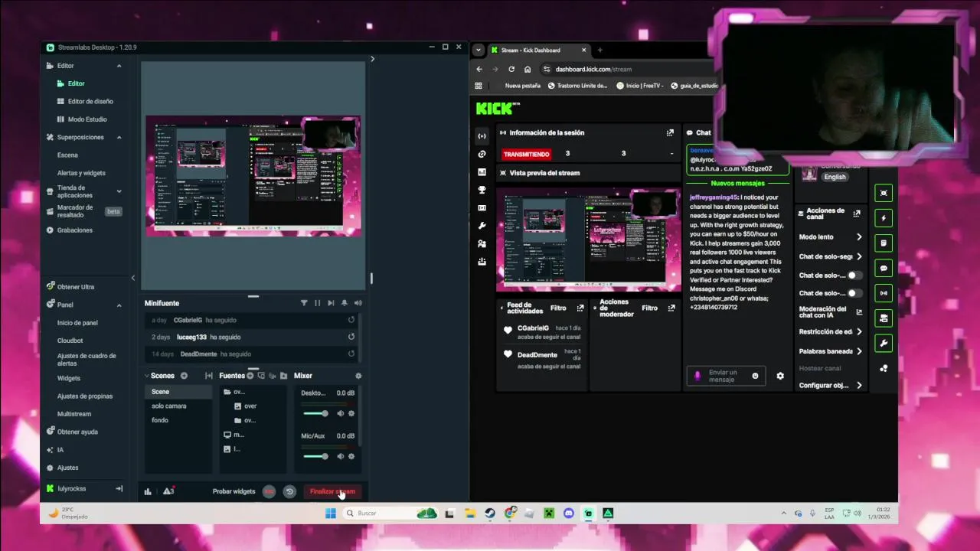The height and width of the screenshot is (551, 980).
Task: Toggle Minifuente alert bell notifications
Action: pyautogui.click(x=345, y=303)
